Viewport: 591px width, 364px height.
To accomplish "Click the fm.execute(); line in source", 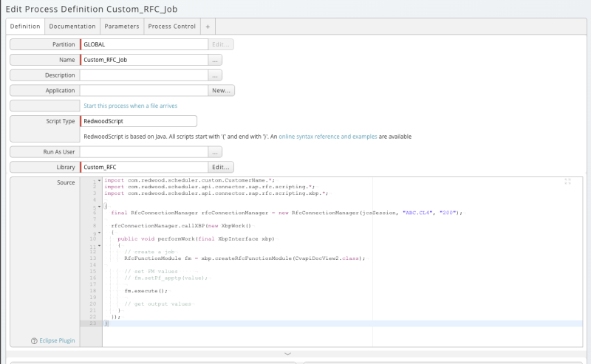I will click(146, 291).
